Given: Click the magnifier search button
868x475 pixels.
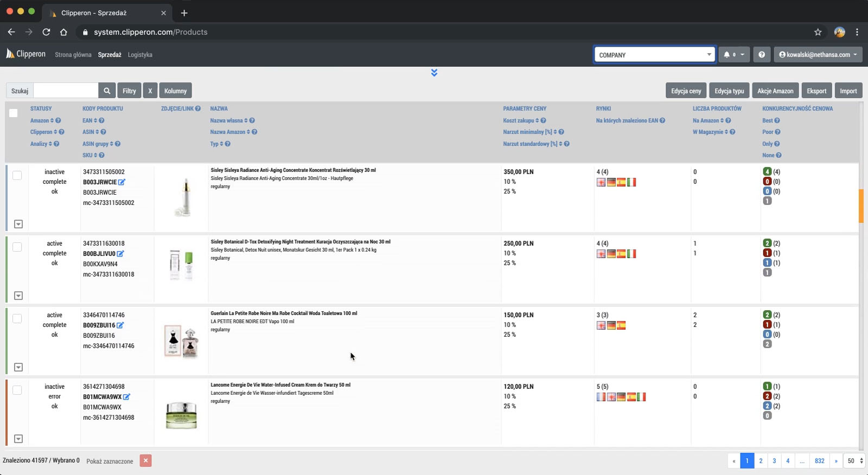Looking at the screenshot, I should click(107, 91).
